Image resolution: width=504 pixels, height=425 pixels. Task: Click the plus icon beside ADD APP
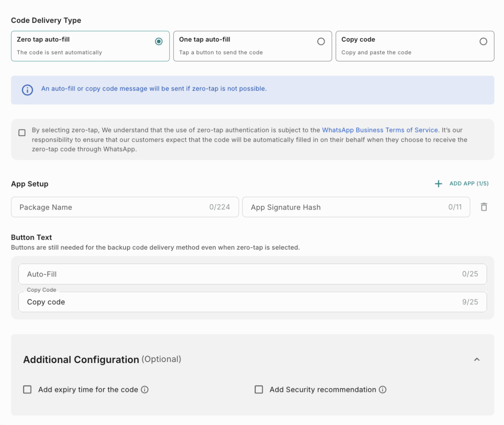point(438,184)
